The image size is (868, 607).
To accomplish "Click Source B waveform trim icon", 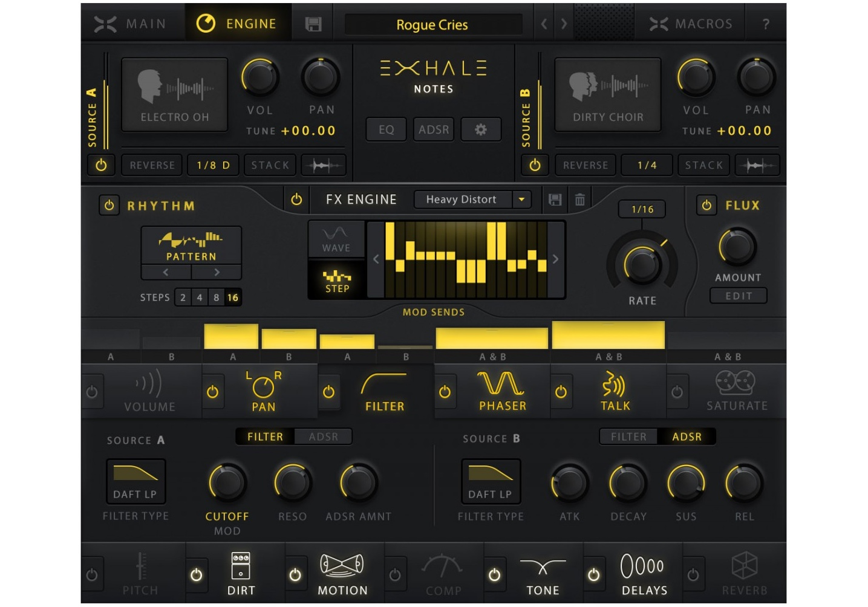I will point(757,165).
